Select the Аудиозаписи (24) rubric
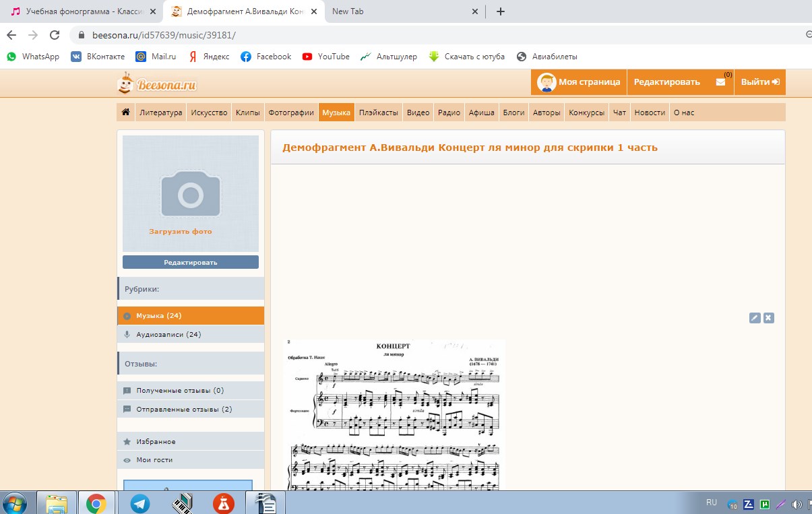Screen dimensions: 812x514 [191, 335]
